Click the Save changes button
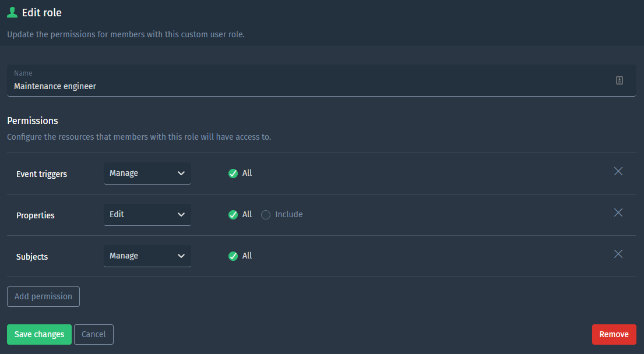Viewport: 644px width, 354px height. 39,334
